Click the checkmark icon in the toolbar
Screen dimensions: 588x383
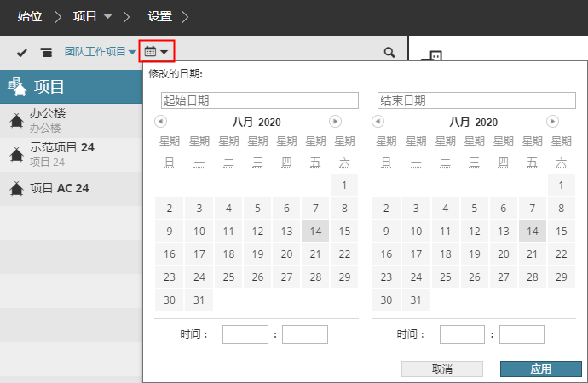tap(22, 53)
